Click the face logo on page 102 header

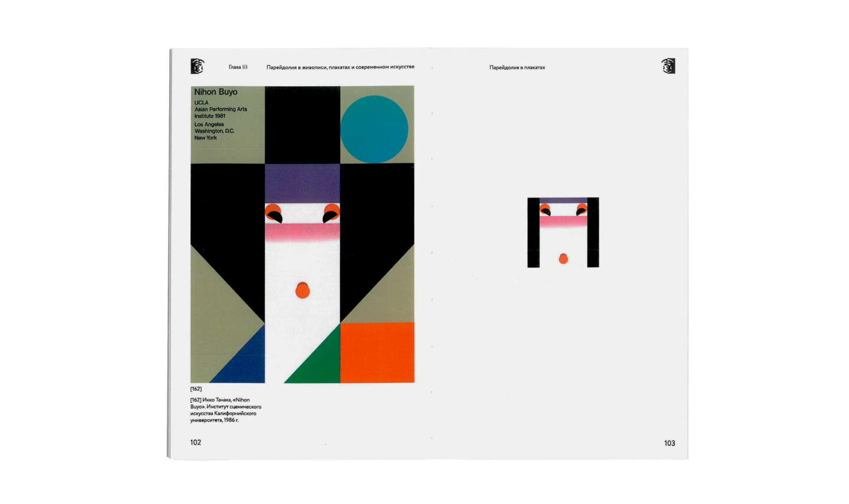pyautogui.click(x=198, y=67)
